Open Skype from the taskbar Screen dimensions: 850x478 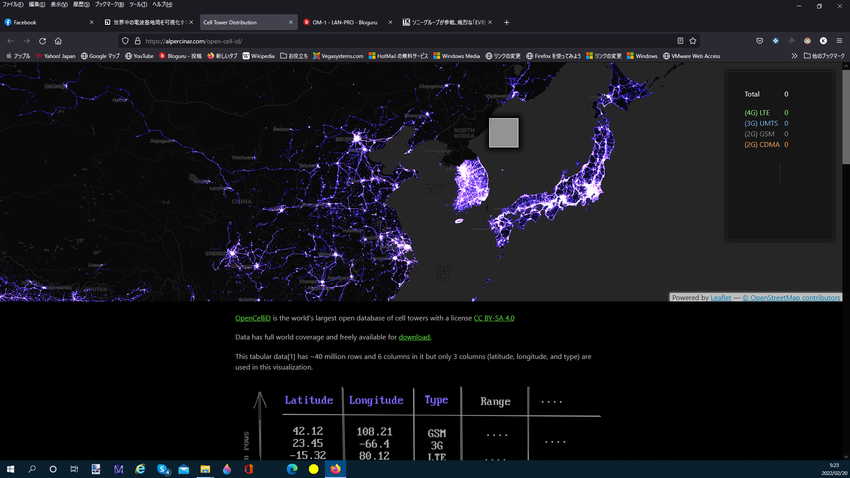163,469
